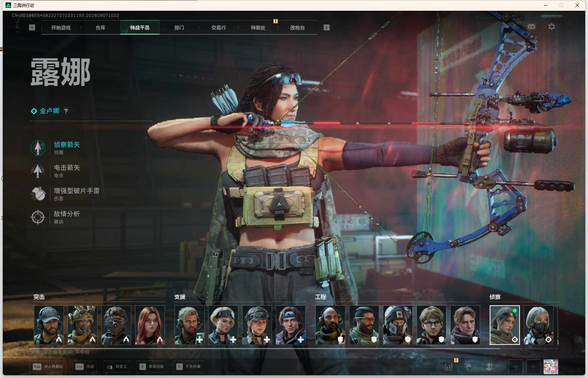
Task: Pick the silver-haired masked operator under 侦察
Action: click(x=538, y=325)
